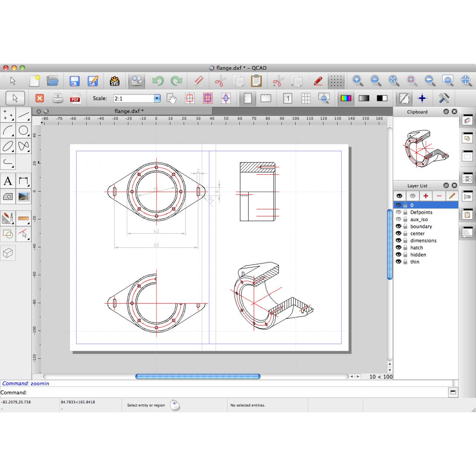Enable full color print mode swatch
The width and height of the screenshot is (476, 476).
(x=346, y=99)
